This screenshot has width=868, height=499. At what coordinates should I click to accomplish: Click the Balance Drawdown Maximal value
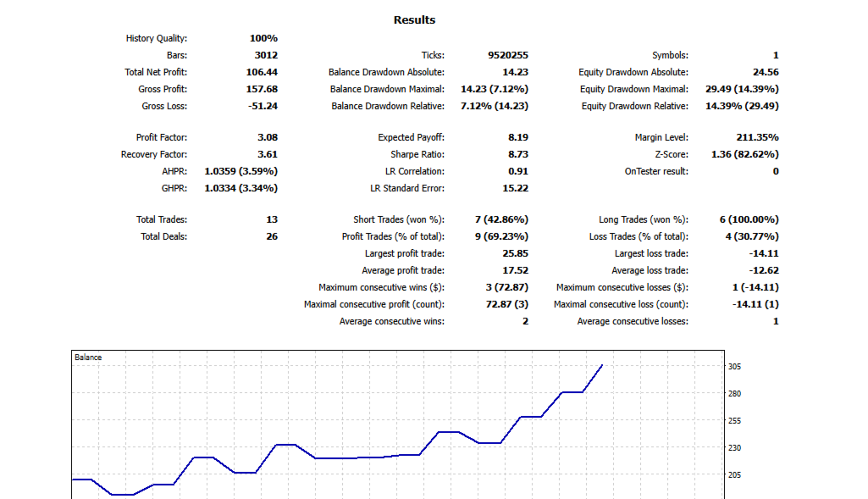tap(495, 89)
